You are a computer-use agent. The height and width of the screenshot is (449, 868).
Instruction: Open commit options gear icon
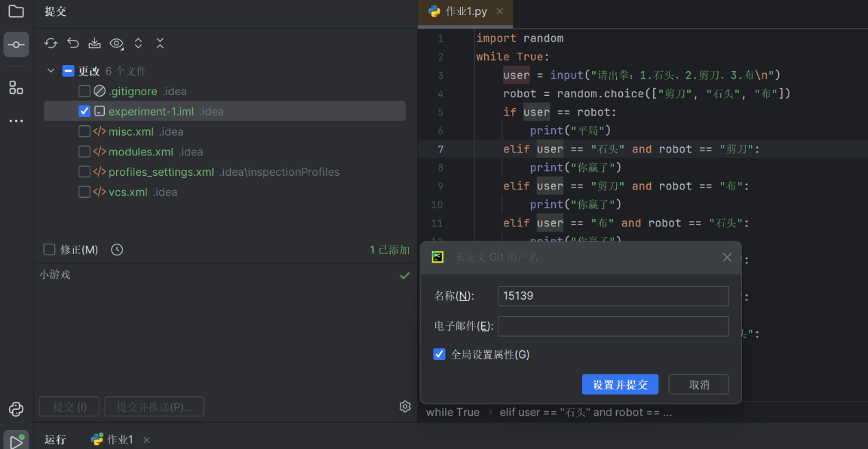point(405,407)
